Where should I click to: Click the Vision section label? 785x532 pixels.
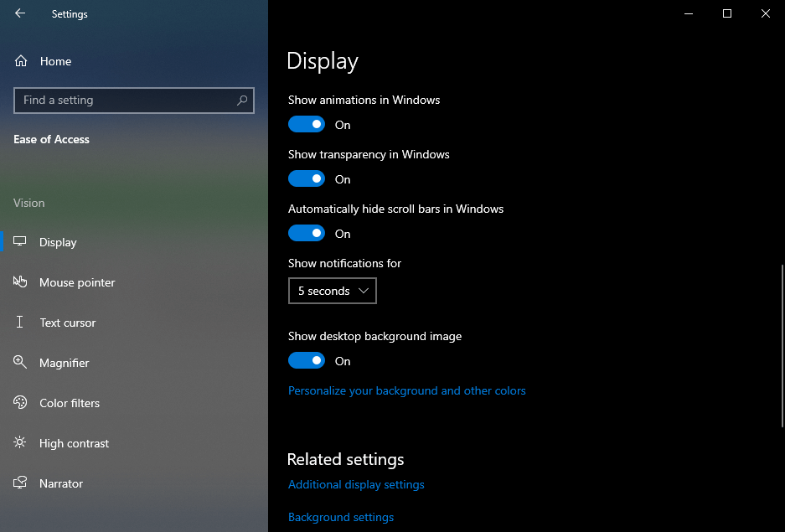(29, 203)
